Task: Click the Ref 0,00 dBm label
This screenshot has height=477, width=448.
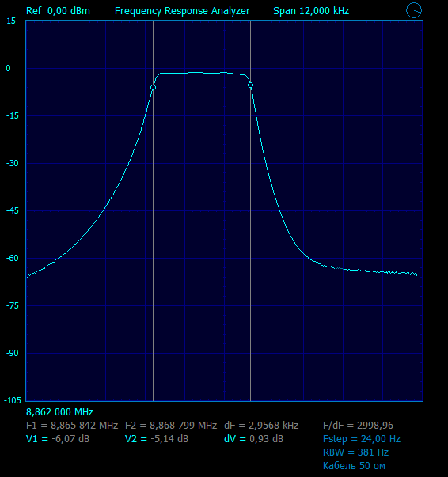Action: [58, 11]
